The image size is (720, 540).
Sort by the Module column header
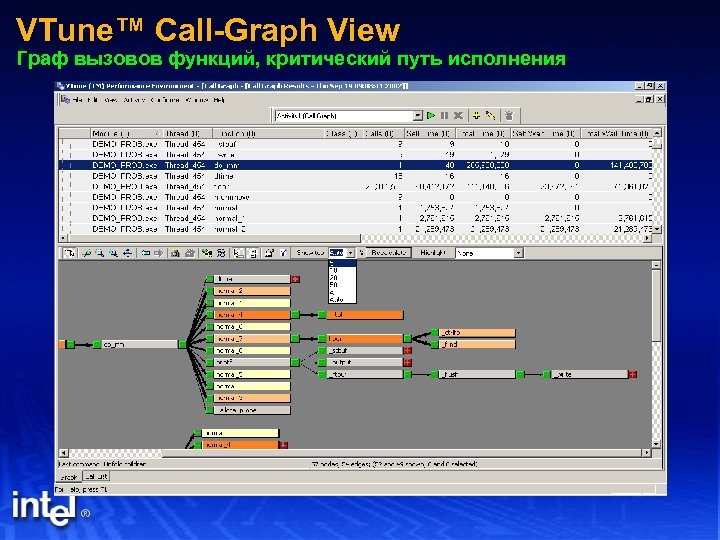126,134
